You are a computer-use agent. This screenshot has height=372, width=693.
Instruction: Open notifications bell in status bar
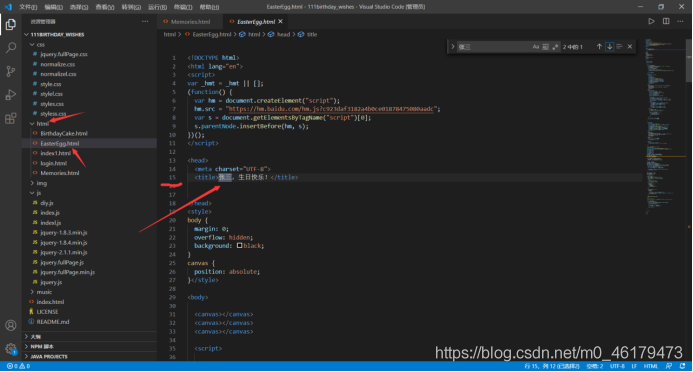coord(682,366)
